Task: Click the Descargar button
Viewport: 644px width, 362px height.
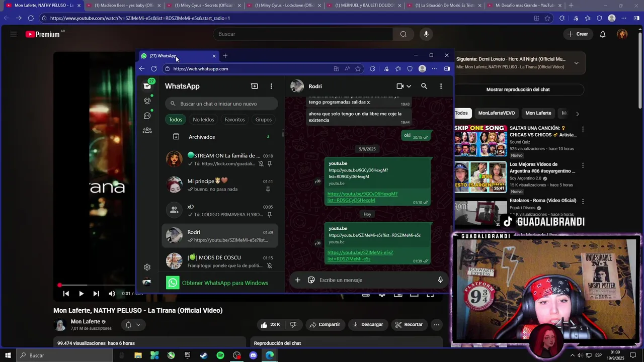Action: 368,325
